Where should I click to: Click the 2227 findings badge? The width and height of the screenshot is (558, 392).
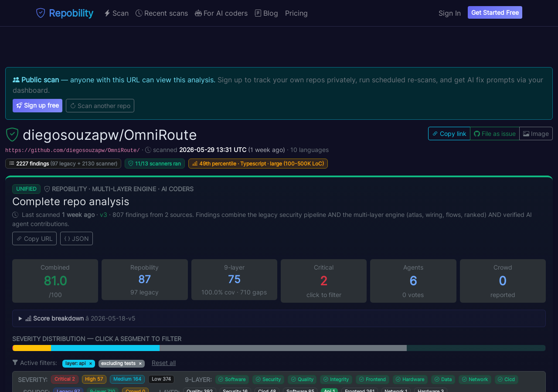[63, 163]
